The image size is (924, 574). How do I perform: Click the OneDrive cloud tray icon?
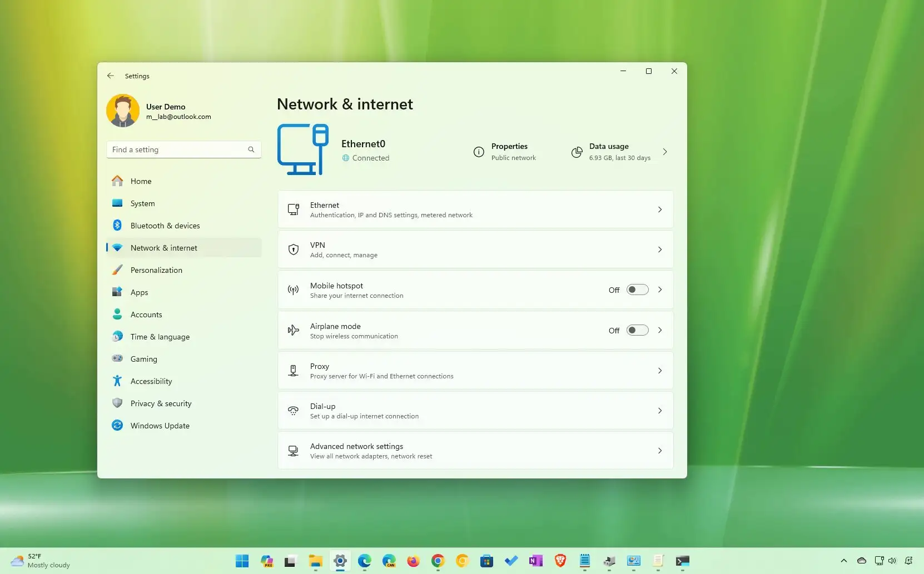tap(862, 561)
